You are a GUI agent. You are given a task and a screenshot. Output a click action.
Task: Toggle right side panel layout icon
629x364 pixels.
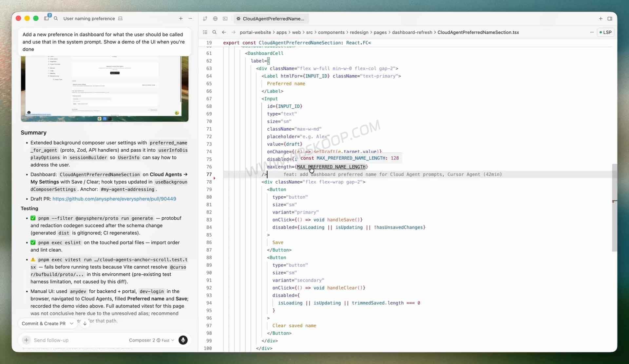click(610, 19)
